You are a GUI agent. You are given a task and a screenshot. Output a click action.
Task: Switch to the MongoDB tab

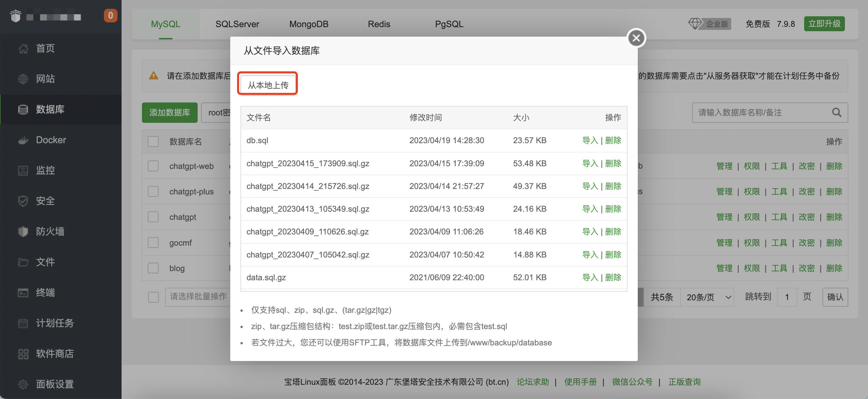coord(309,24)
